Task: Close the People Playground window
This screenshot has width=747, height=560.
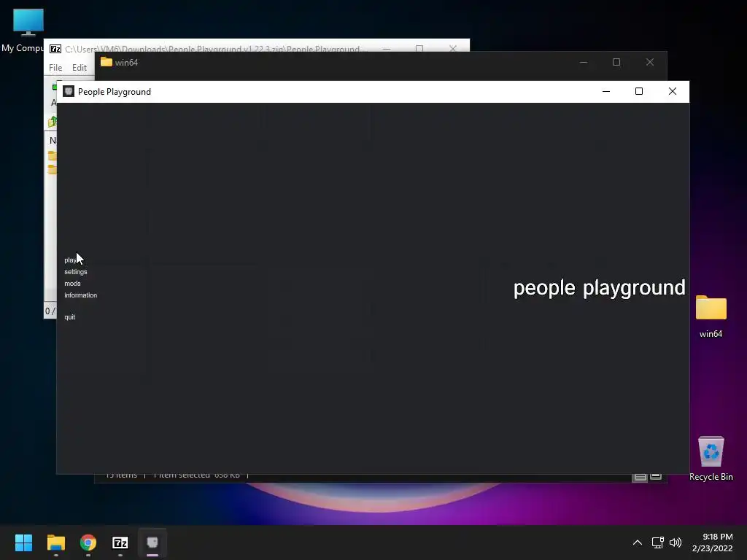Action: pyautogui.click(x=672, y=91)
